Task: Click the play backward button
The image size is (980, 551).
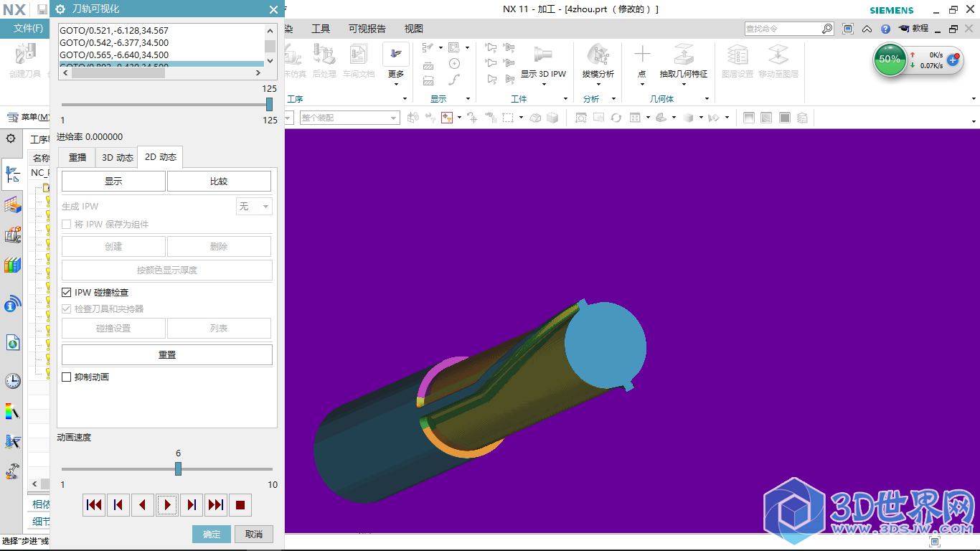Action: (143, 505)
